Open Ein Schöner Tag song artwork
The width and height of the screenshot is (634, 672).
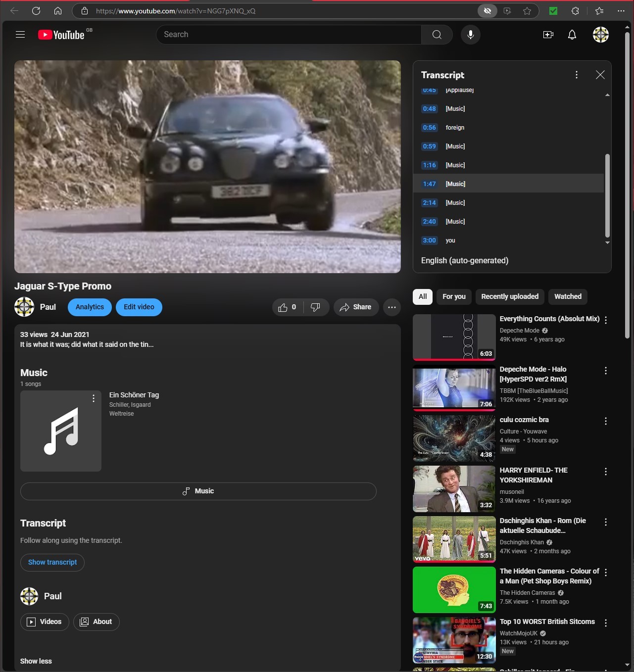coord(61,431)
